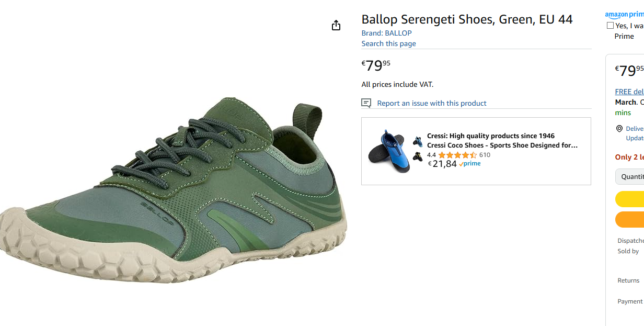This screenshot has height=326, width=644.
Task: Open the FREE delivery link
Action: (x=629, y=92)
